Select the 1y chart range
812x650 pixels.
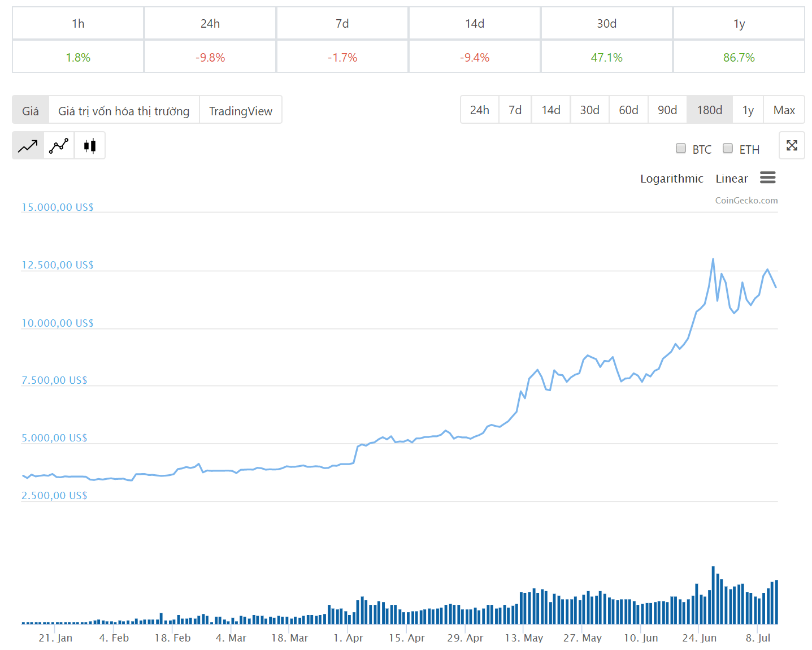point(748,110)
